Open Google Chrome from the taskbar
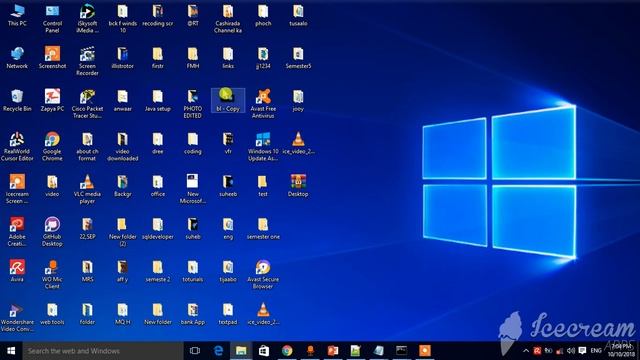Viewport: 640px width, 360px height. (x=287, y=351)
